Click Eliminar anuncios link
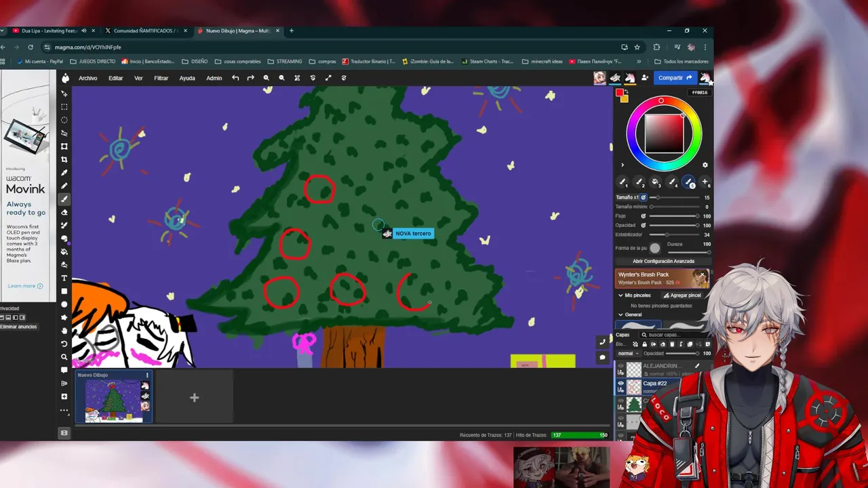Viewport: 868px width, 488px height. [19, 327]
